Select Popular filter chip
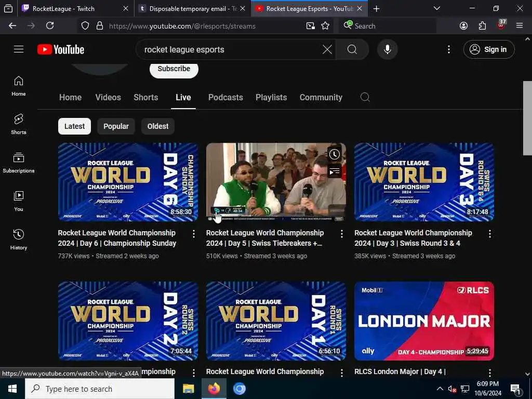Viewport: 532px width, 399px height. click(116, 126)
